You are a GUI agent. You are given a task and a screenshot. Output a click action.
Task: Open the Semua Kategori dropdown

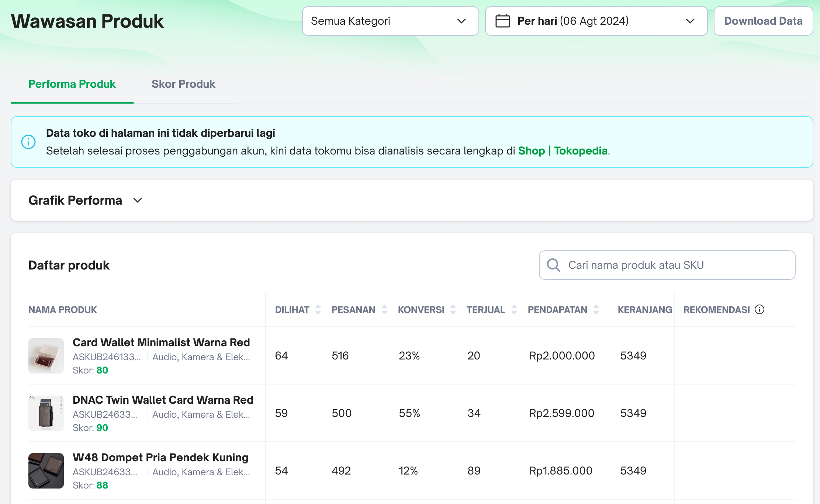390,21
